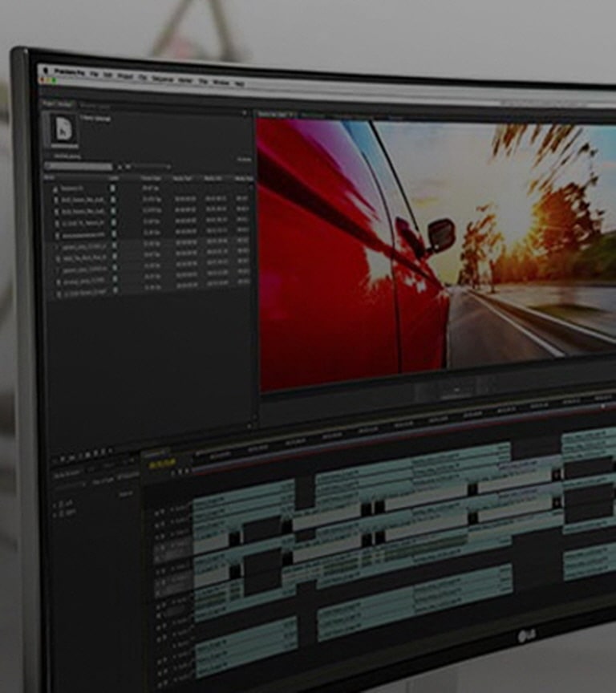This screenshot has width=616, height=693.
Task: Open the Sequence menu in menu bar
Action: tap(162, 79)
